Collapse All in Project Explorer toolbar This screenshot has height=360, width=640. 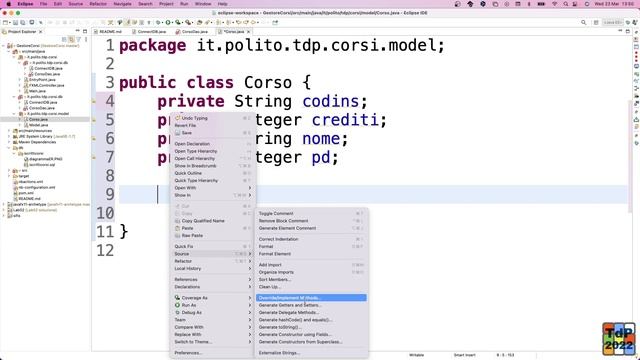pyautogui.click(x=64, y=40)
